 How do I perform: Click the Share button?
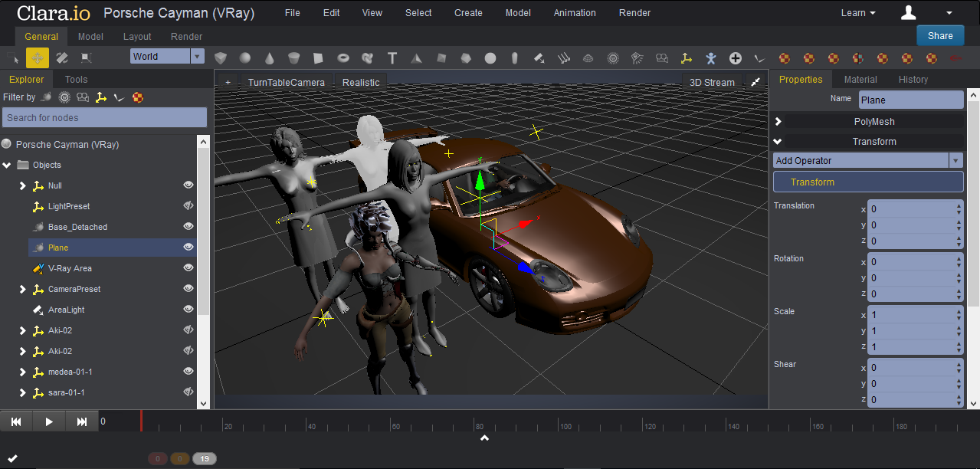click(940, 35)
